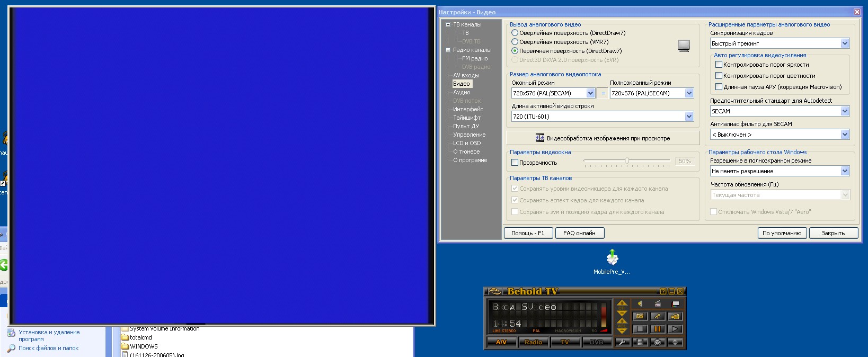The height and width of the screenshot is (357, 868).
Task: Start video recording with camcorder icon
Action: click(675, 316)
